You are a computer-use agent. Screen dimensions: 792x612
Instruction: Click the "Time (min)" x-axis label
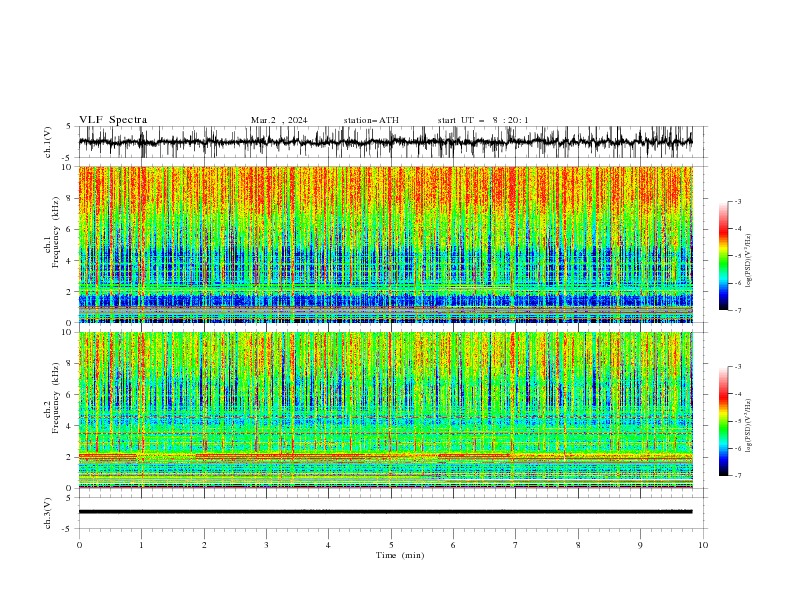point(400,555)
